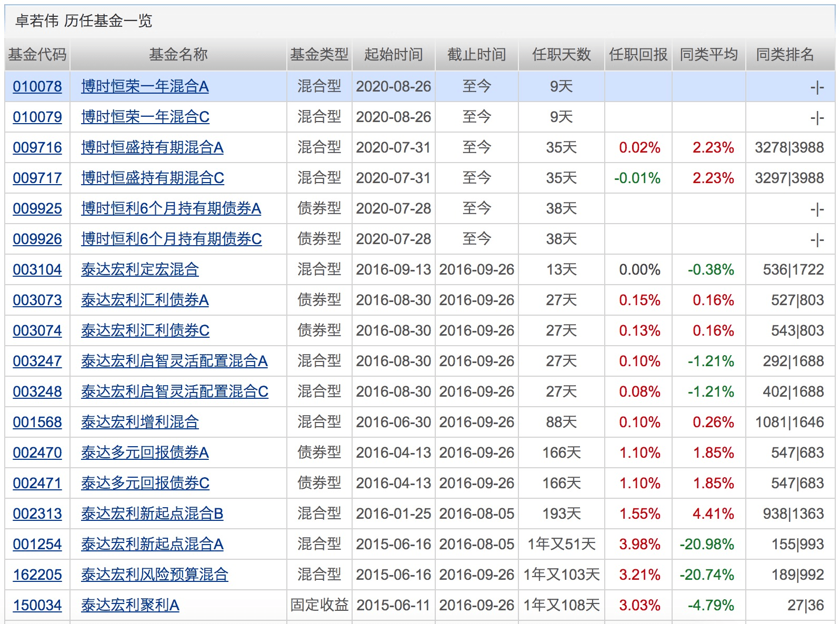This screenshot has width=840, height=624.
Task: Open fund 泰达宏利汇利债券C
Action: (145, 330)
